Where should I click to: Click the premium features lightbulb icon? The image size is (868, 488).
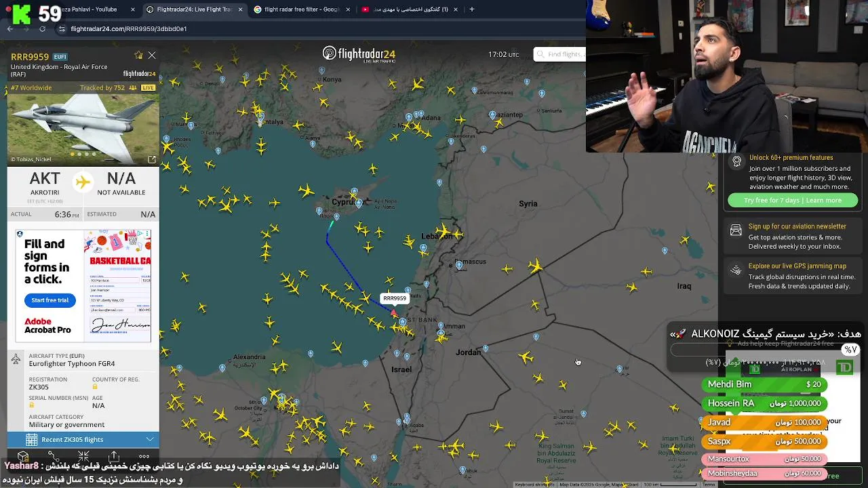(x=736, y=161)
